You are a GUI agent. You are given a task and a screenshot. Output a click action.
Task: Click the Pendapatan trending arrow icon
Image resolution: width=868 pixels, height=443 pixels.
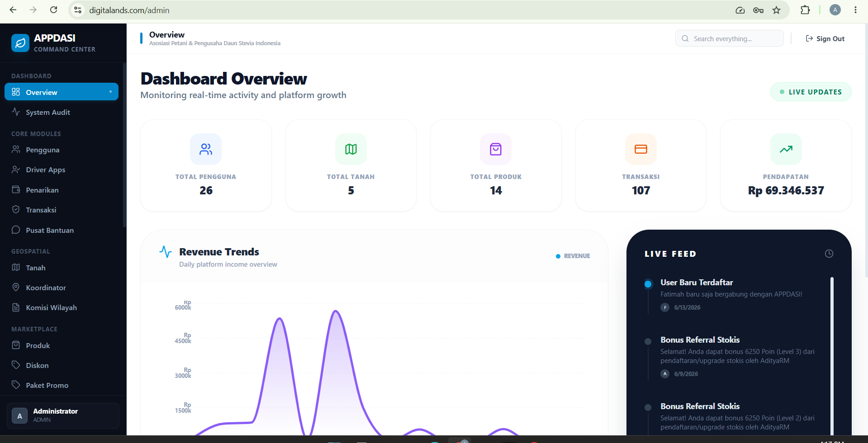[786, 149]
